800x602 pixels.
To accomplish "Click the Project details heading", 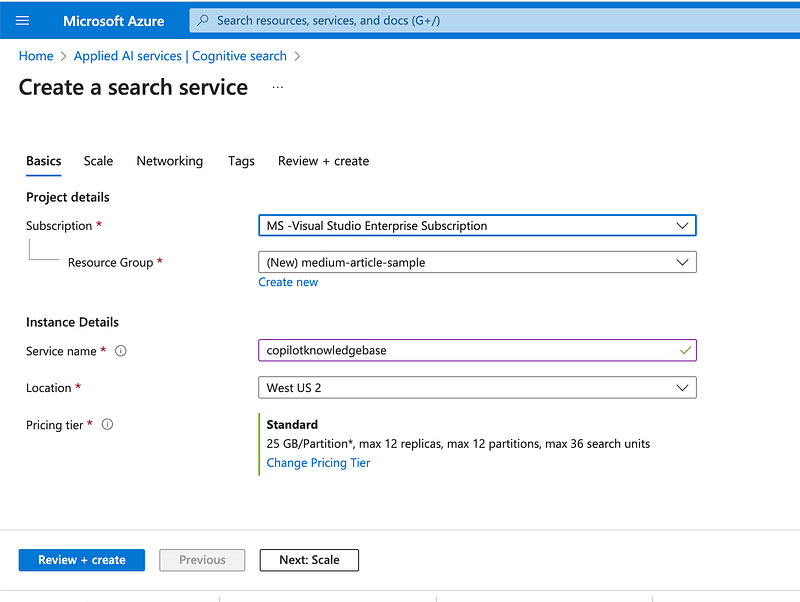I will 67,197.
